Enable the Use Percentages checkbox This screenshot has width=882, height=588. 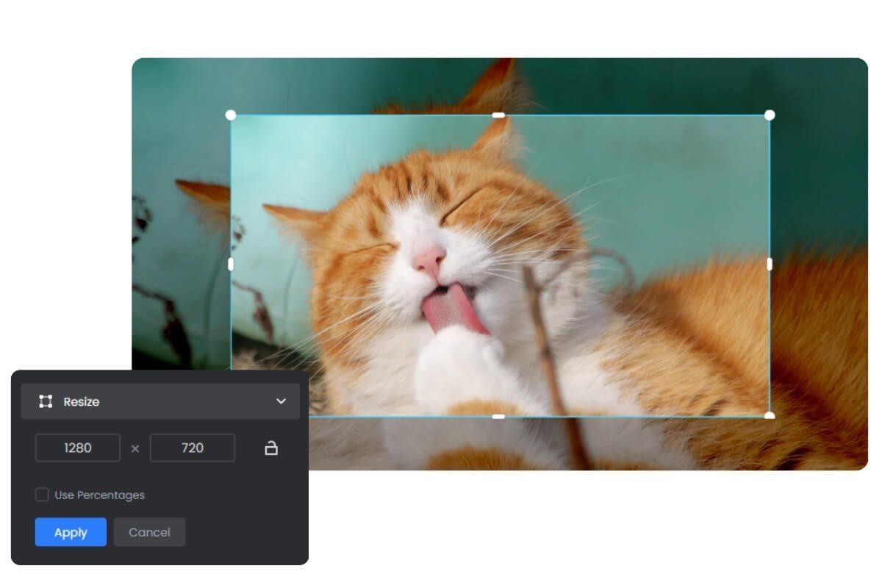[x=43, y=495]
